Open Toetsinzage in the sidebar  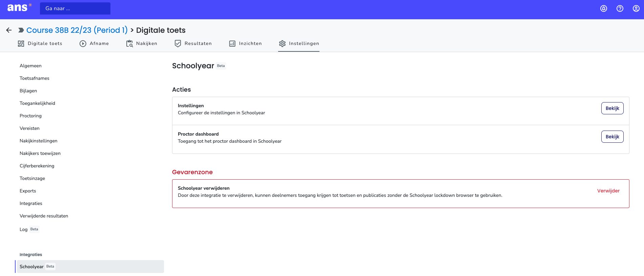(x=32, y=178)
